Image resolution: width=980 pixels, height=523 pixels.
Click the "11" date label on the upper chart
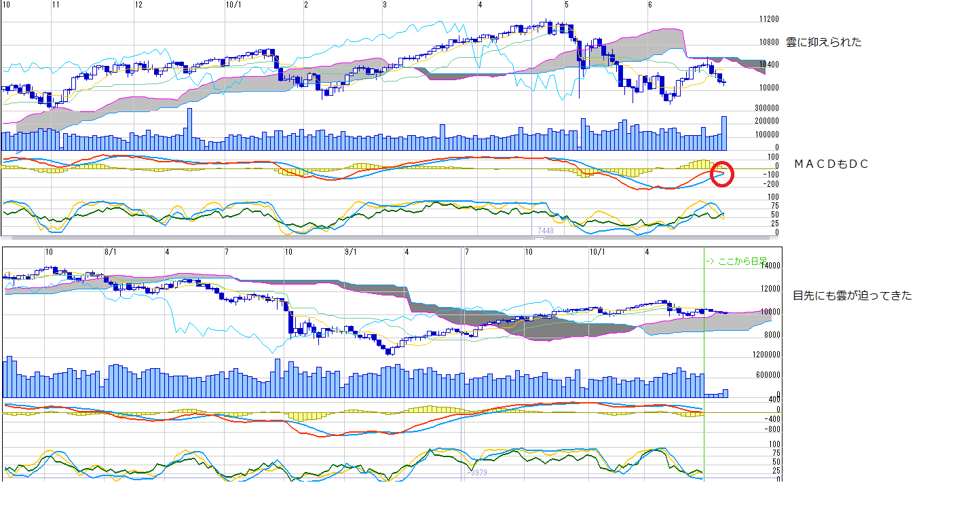(56, 5)
